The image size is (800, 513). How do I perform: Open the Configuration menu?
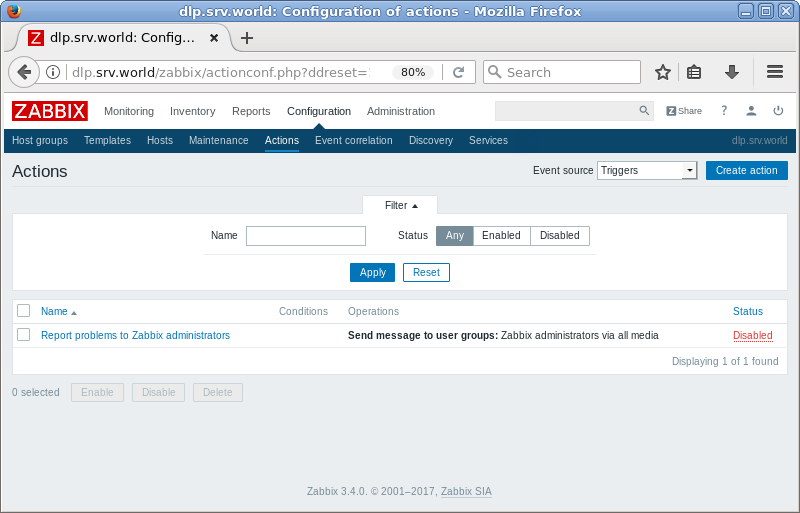tap(319, 111)
